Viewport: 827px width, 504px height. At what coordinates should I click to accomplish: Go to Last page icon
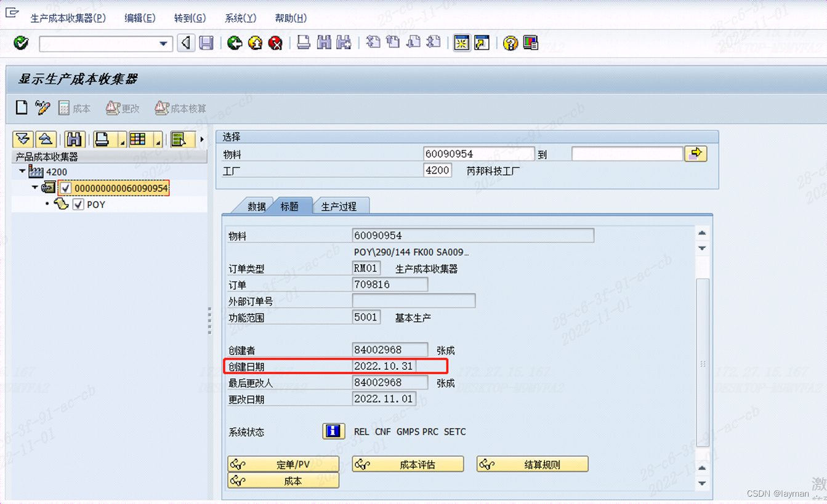434,42
